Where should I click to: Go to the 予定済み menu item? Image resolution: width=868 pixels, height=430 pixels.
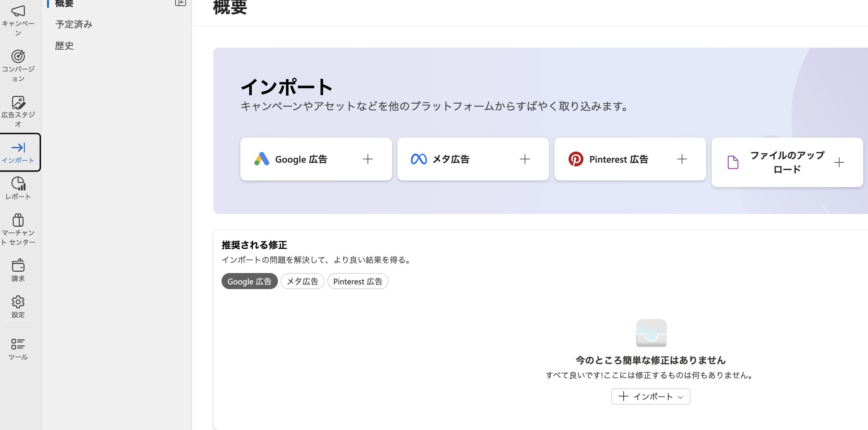(74, 24)
